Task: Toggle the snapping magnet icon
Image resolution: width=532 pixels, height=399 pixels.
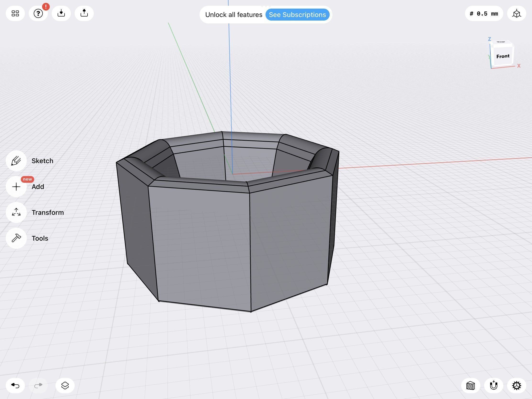Action: coord(493,386)
